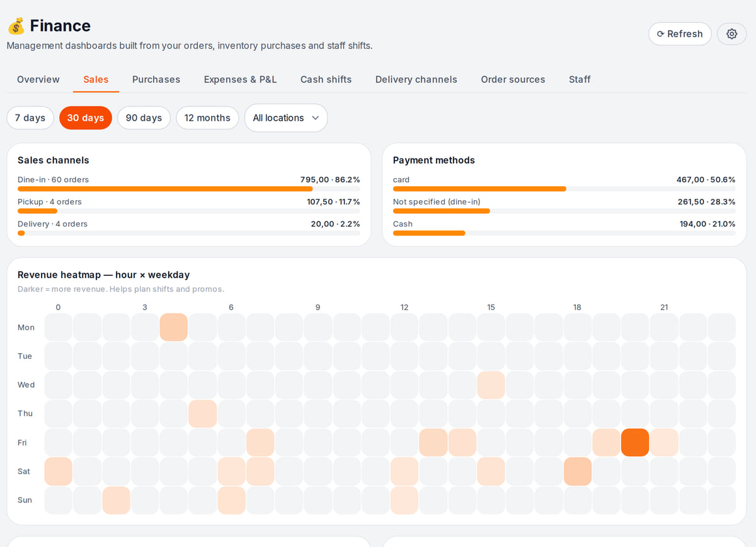Click Sunday hour 12 heatmap cell
756x547 pixels.
tap(404, 500)
